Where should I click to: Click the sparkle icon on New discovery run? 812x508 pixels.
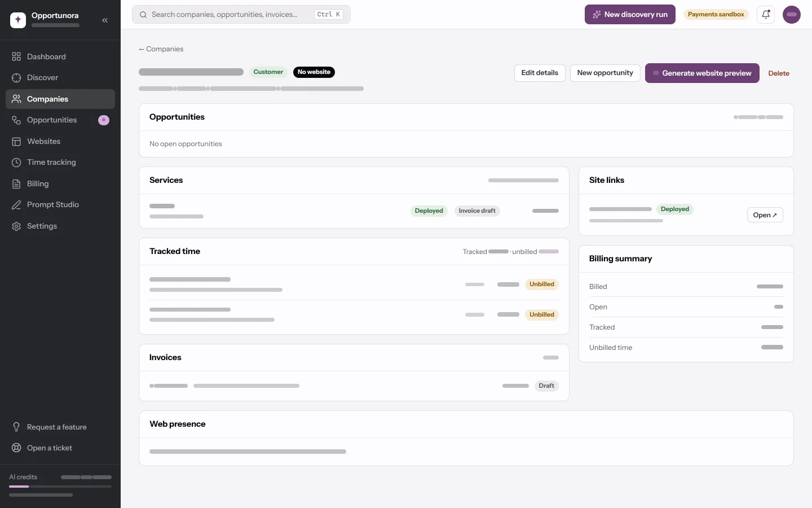597,15
